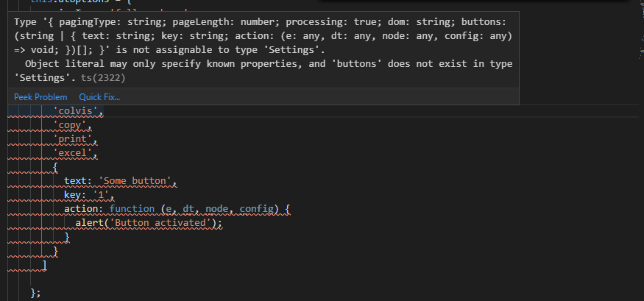Click the config parameter in function signature
The height and width of the screenshot is (301, 644).
click(263, 209)
